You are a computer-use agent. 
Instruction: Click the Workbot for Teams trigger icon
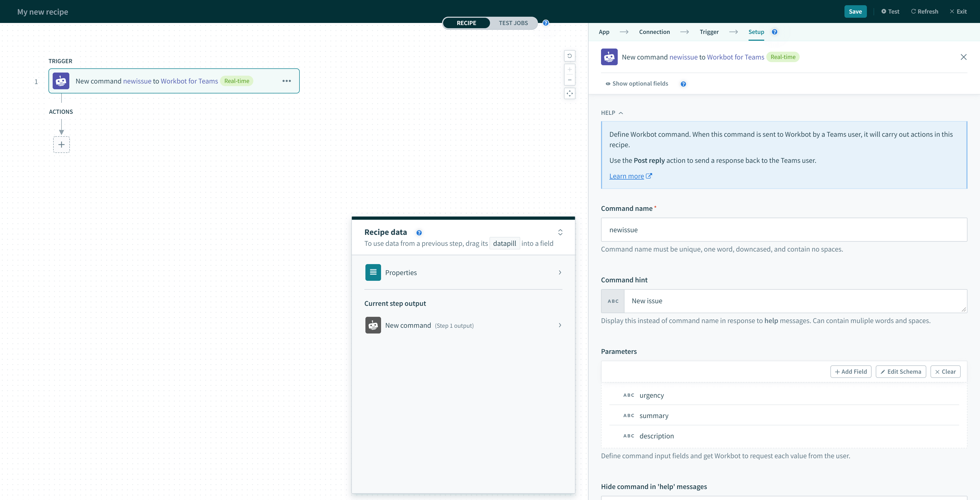(61, 80)
